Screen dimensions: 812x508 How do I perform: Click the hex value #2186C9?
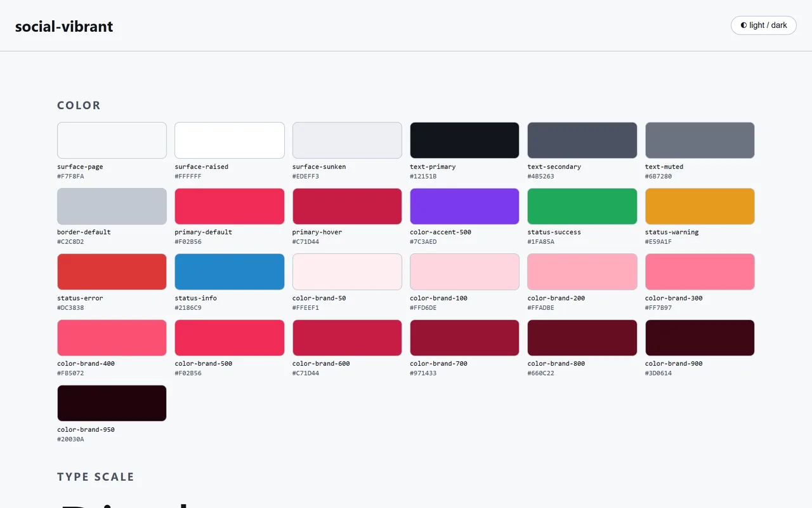coord(188,308)
